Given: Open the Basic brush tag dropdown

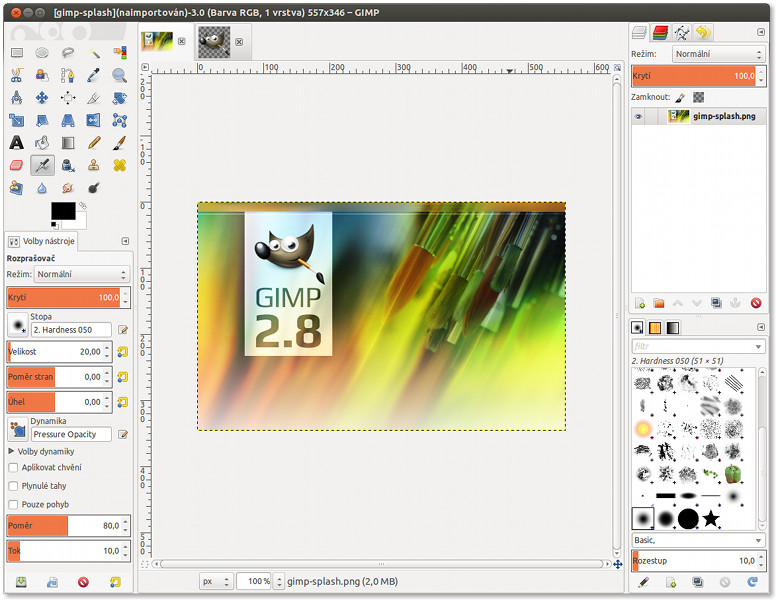Looking at the screenshot, I should [x=698, y=540].
